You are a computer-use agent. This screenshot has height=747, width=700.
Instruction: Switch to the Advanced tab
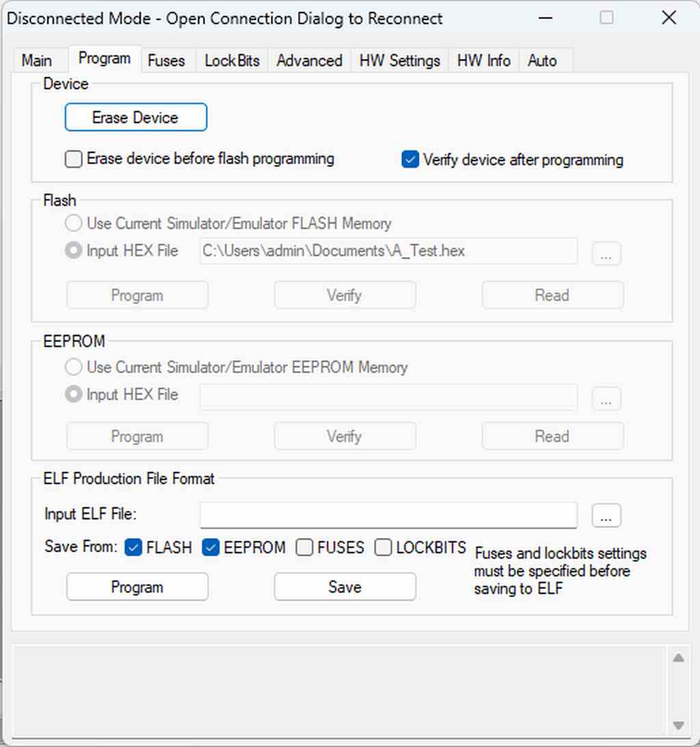[x=309, y=61]
